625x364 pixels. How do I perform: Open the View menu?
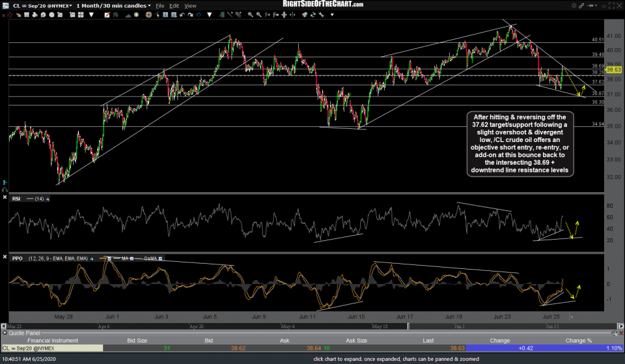(191, 5)
